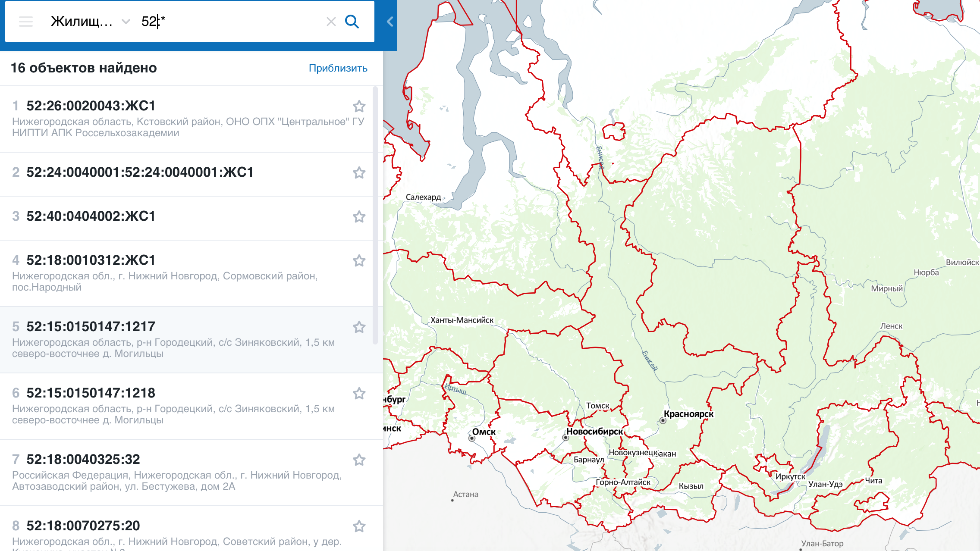Screen dimensions: 980x551
Task: Expand the Жилищ... search type dropdown
Action: 82,22
